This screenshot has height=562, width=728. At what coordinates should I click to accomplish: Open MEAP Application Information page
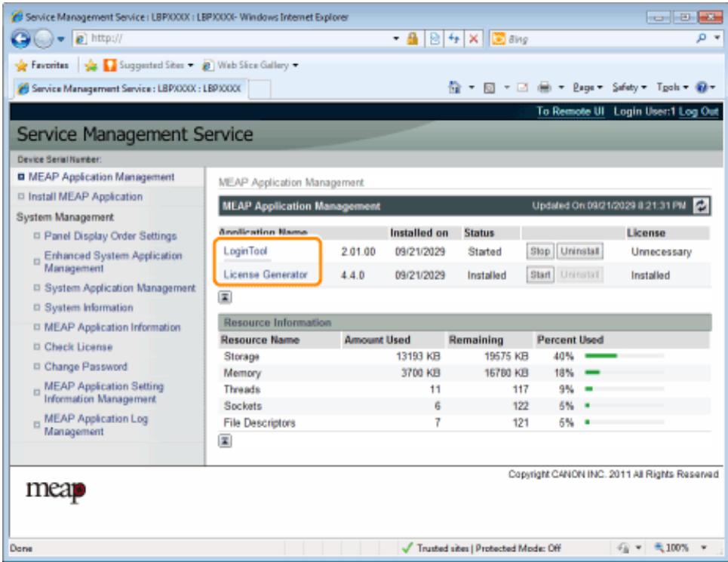pyautogui.click(x=112, y=327)
